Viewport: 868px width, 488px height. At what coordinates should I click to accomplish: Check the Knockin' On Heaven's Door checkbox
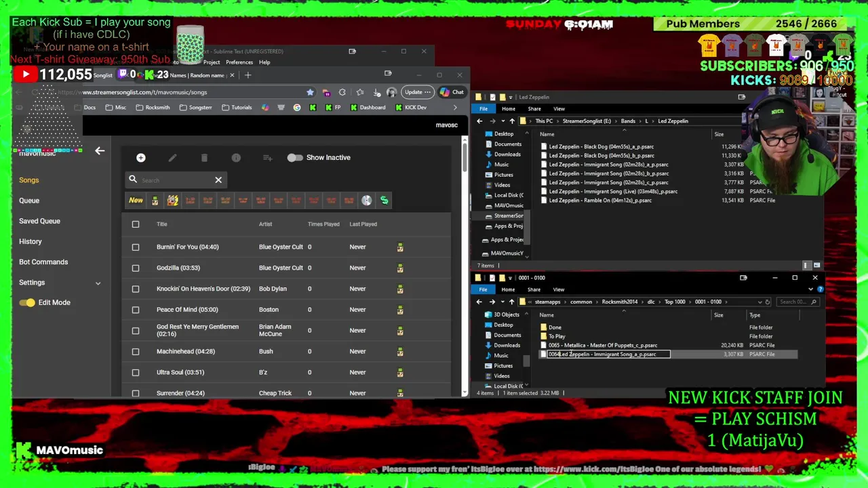pos(136,289)
